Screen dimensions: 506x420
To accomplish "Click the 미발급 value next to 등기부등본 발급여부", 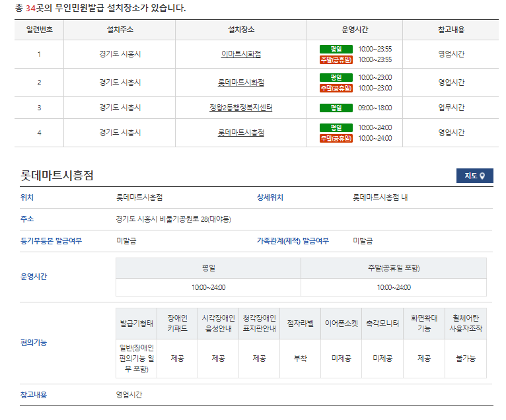I will [126, 240].
